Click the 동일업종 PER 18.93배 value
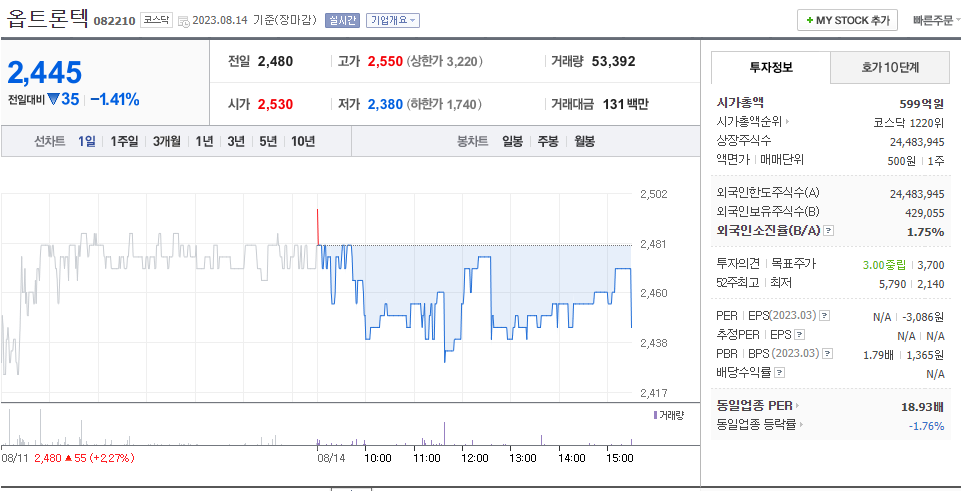961x491 pixels. point(922,406)
